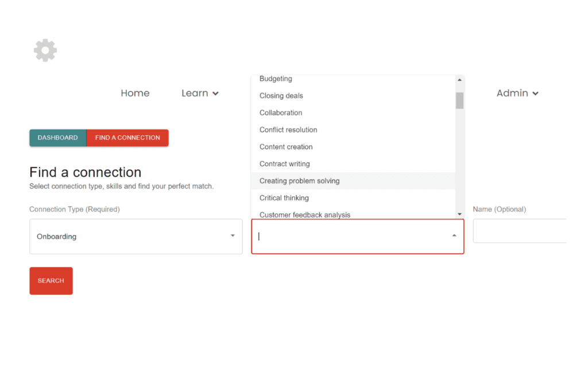Click the Name (Optional) input field
The height and width of the screenshot is (370, 588).
click(x=520, y=231)
